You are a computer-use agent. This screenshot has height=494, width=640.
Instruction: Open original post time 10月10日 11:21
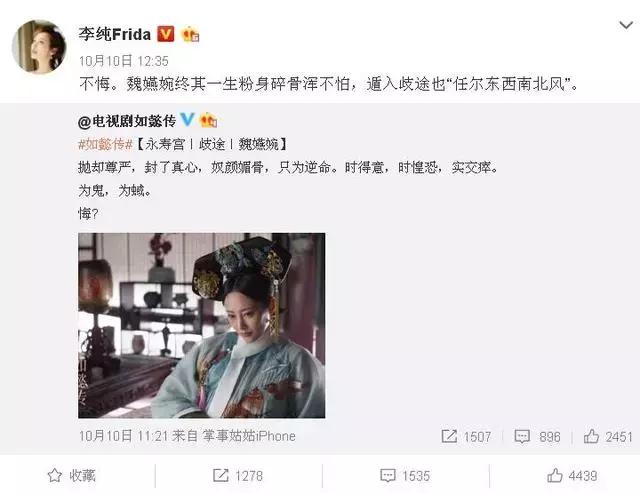124,436
